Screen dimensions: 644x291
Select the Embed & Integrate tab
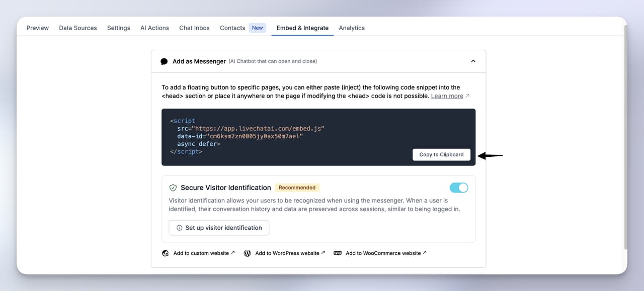[x=302, y=28]
